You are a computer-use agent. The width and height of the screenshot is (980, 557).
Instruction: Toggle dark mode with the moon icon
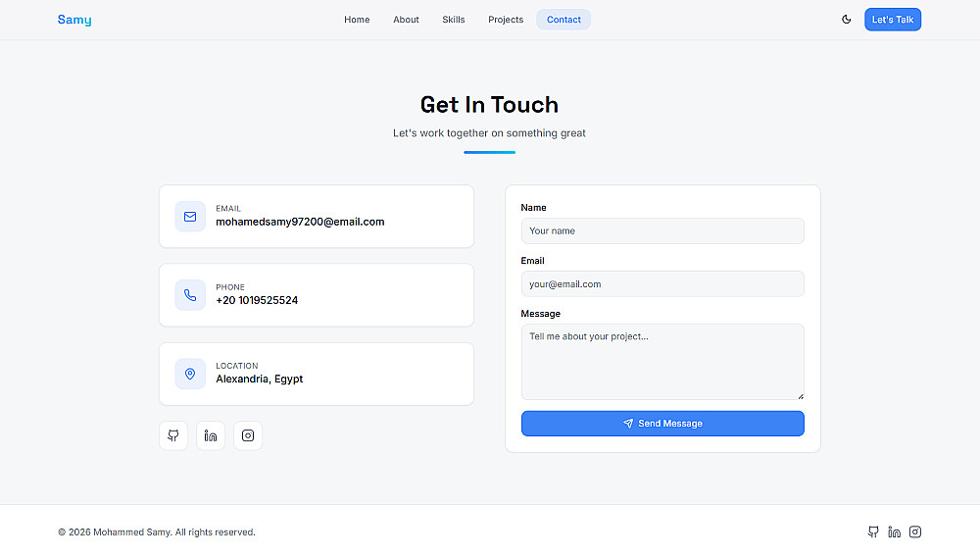tap(847, 20)
